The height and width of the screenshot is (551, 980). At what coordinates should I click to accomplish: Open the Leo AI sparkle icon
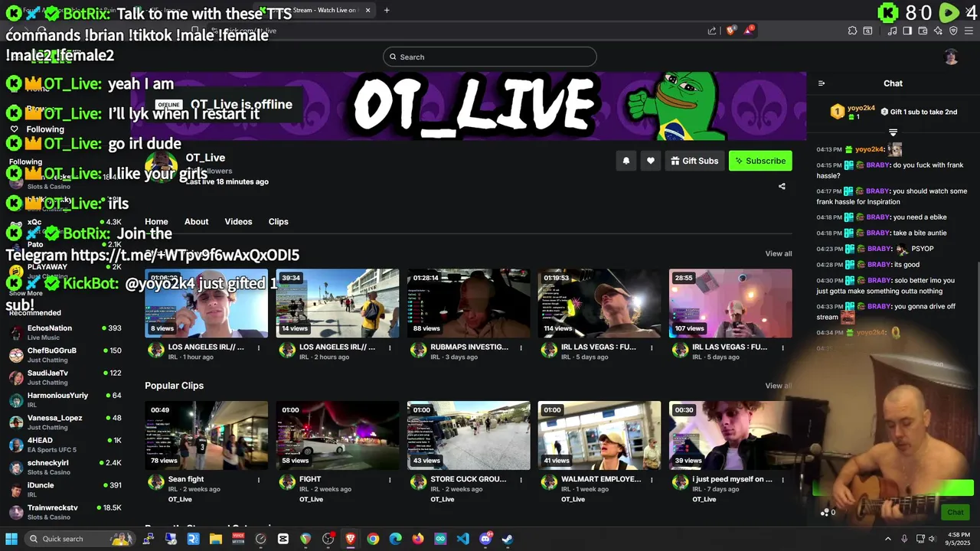coord(938,31)
